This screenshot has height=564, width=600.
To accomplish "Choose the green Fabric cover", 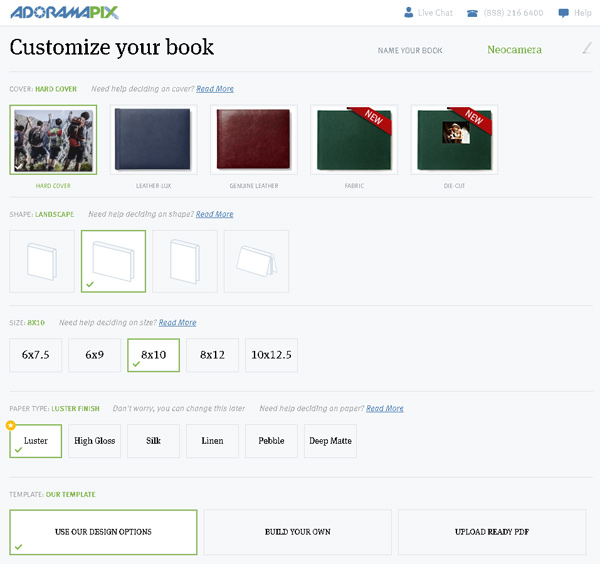I will point(354,140).
